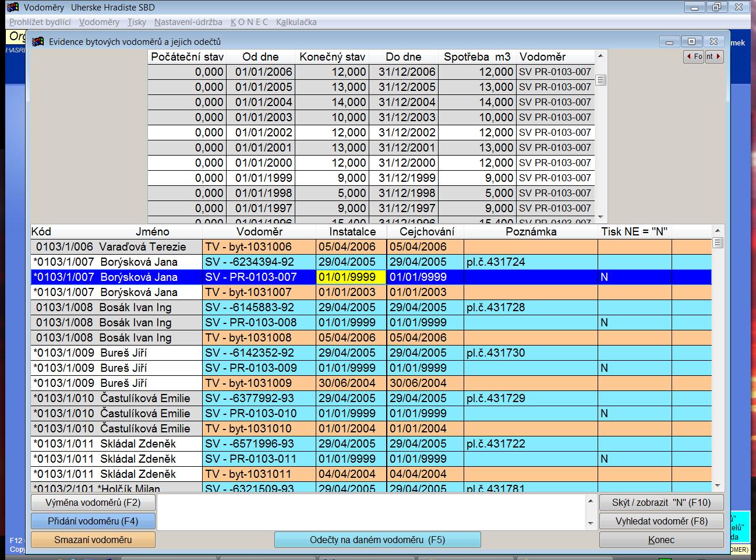
Task: Toggle Skýt / zobrazit "N" (F10)
Action: coord(662,502)
